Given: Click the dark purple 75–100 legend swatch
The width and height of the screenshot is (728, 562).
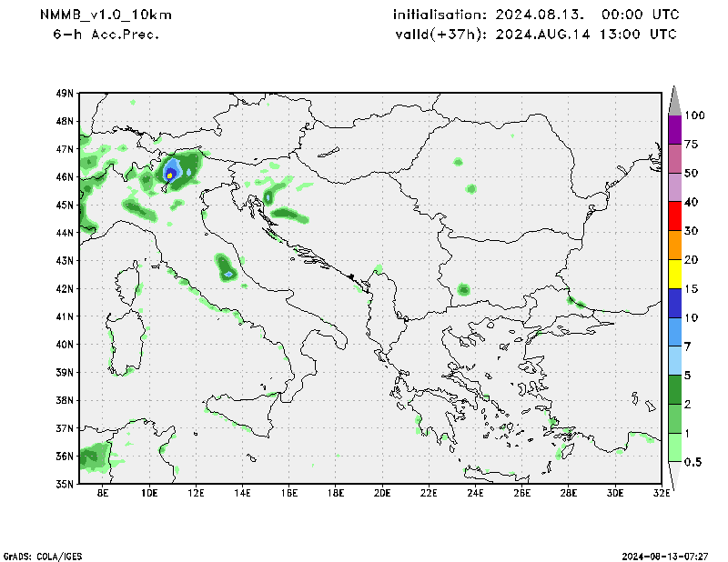Looking at the screenshot, I should (674, 129).
